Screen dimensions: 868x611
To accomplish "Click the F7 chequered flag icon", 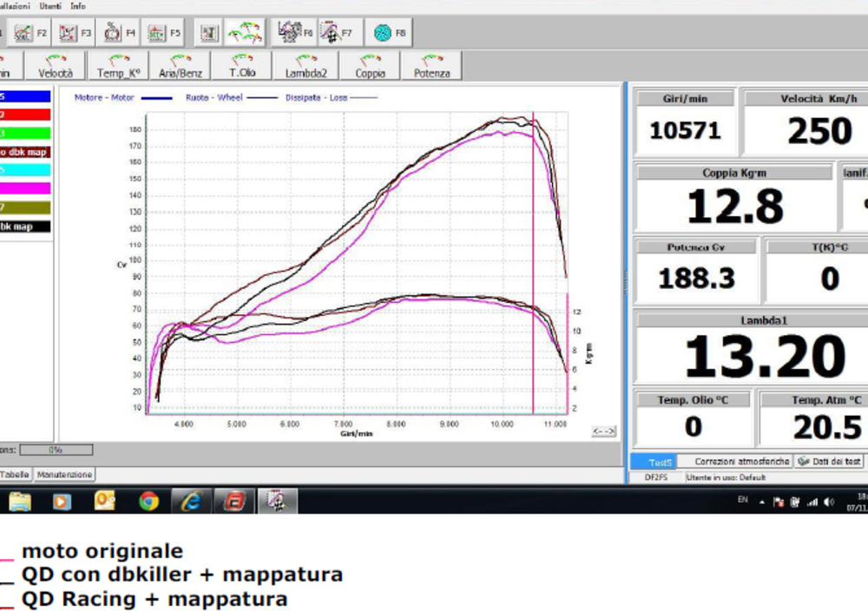I will coord(339,33).
